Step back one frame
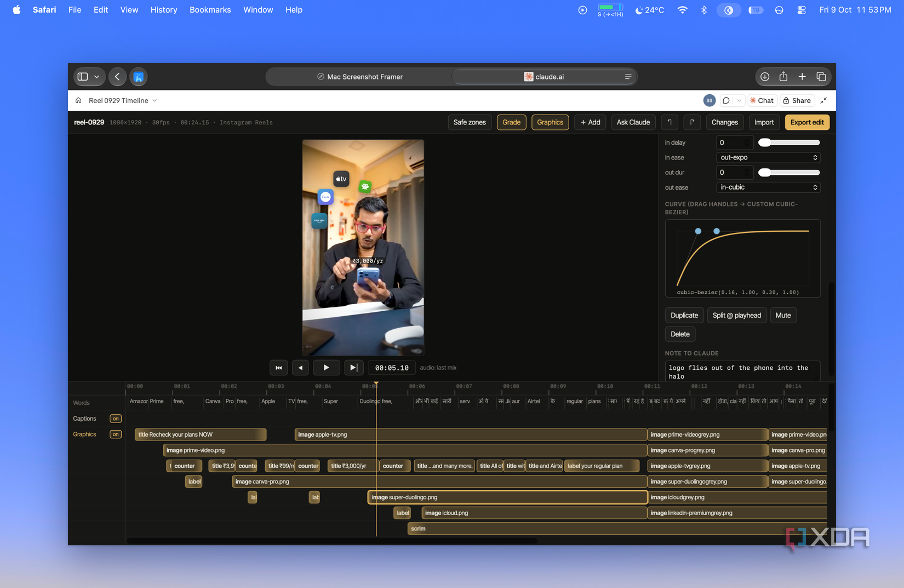 tap(300, 368)
